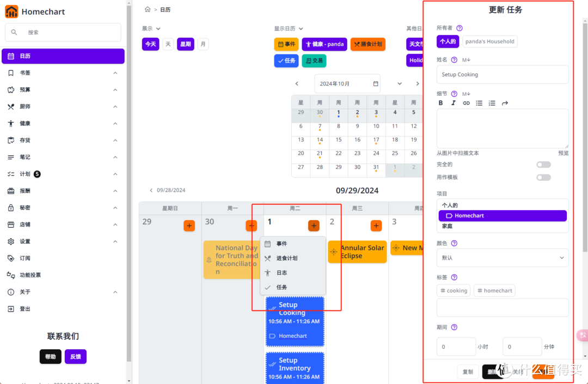This screenshot has height=384, width=588.
Task: Open the 展示 dropdown
Action: tap(150, 28)
